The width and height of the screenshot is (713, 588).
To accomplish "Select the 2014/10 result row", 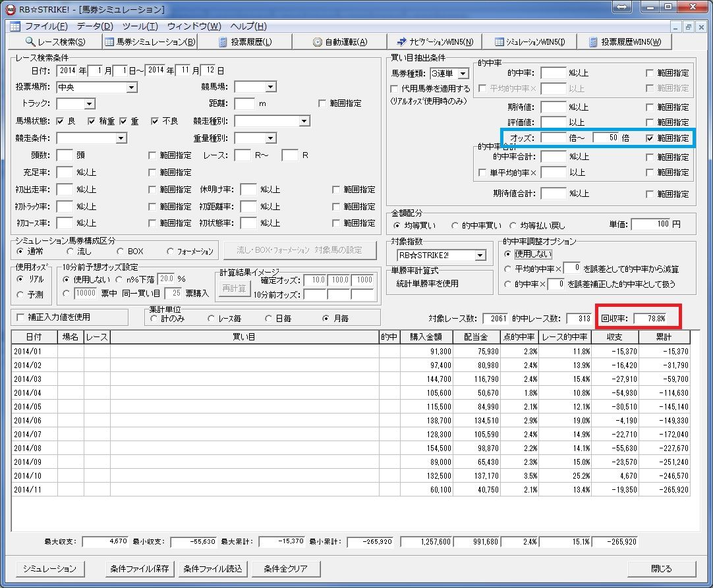I will (351, 476).
